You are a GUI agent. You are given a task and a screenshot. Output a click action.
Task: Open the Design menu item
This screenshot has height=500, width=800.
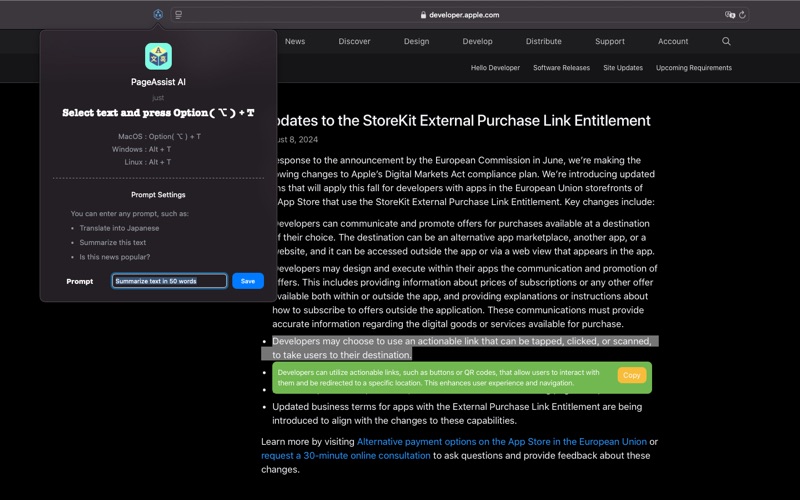click(416, 41)
